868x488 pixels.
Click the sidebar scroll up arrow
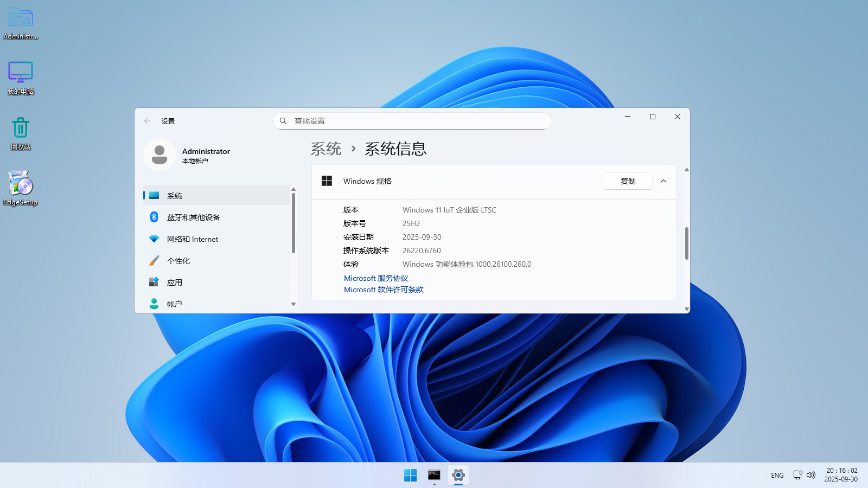[x=293, y=190]
